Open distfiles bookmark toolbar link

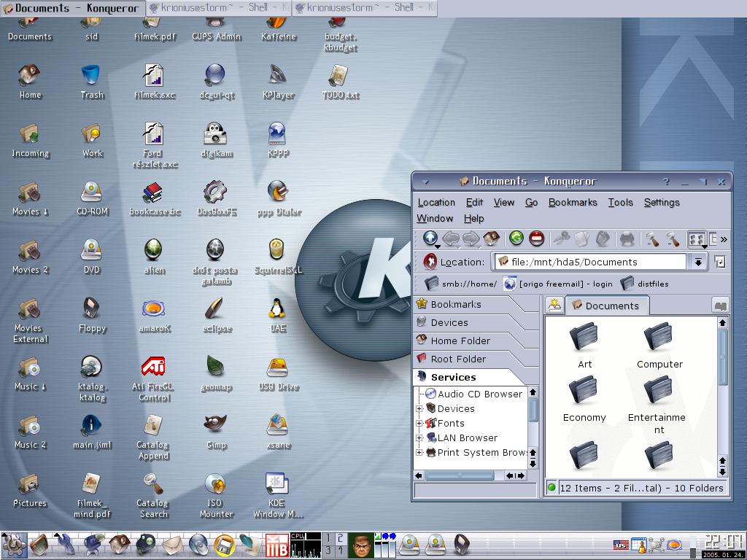[645, 284]
